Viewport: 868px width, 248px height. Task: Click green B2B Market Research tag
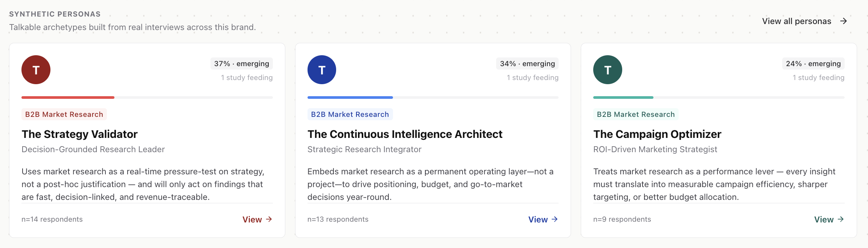(x=636, y=114)
